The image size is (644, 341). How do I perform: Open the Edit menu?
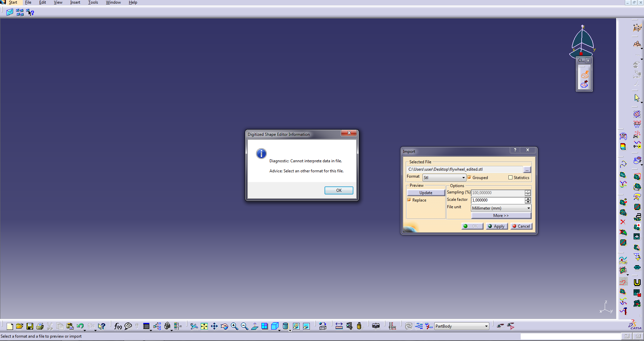click(x=43, y=2)
